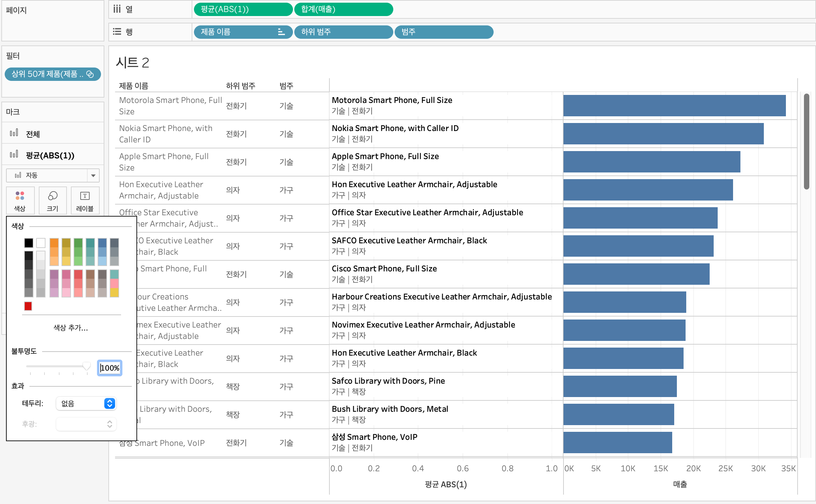816x504 pixels.
Task: Click label Safco Library with Doors, Pine
Action: coord(388,381)
